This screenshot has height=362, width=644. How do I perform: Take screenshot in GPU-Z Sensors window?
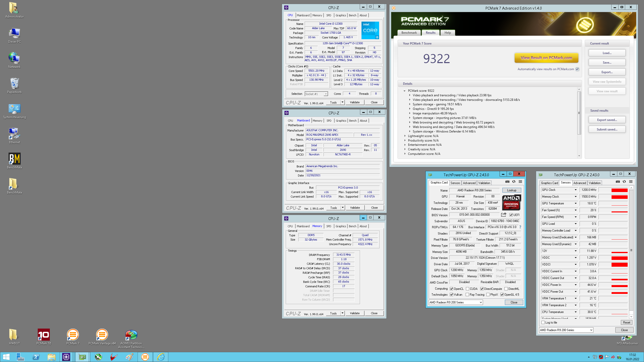(618, 182)
